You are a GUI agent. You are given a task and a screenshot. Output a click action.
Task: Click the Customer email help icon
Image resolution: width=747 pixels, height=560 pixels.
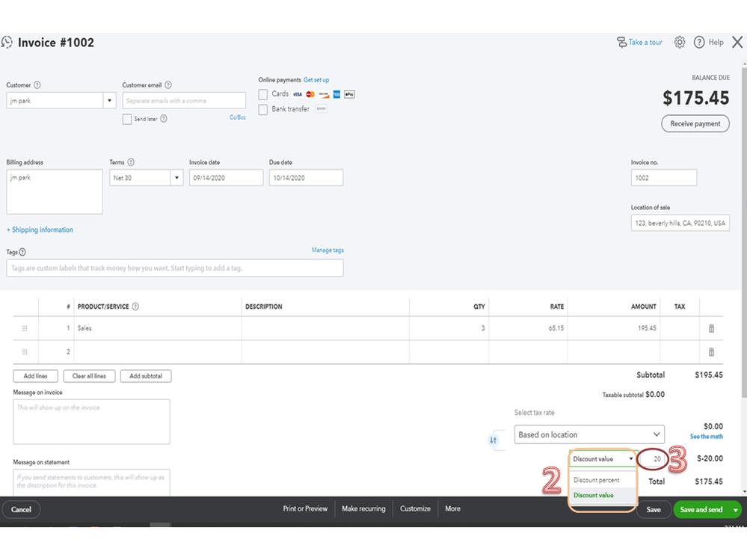[168, 85]
